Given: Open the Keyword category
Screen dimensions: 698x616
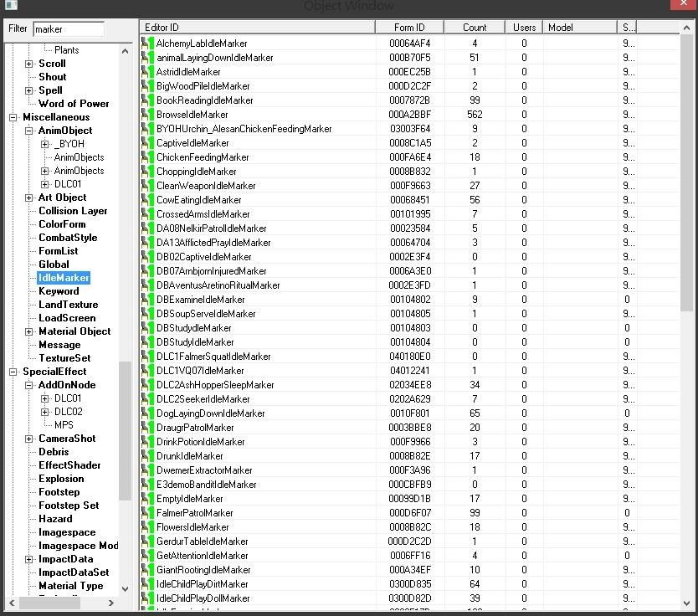Looking at the screenshot, I should click(x=59, y=291).
